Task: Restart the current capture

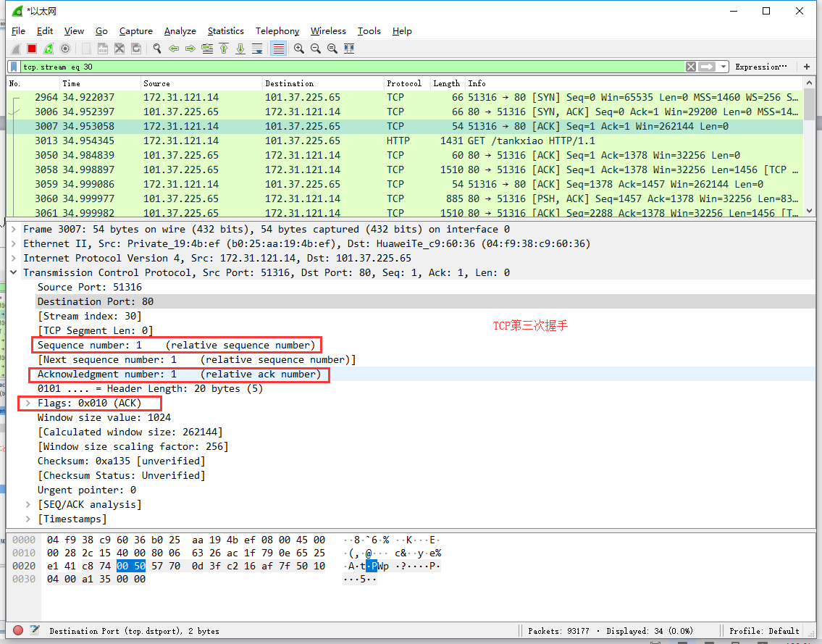Action: tap(49, 49)
